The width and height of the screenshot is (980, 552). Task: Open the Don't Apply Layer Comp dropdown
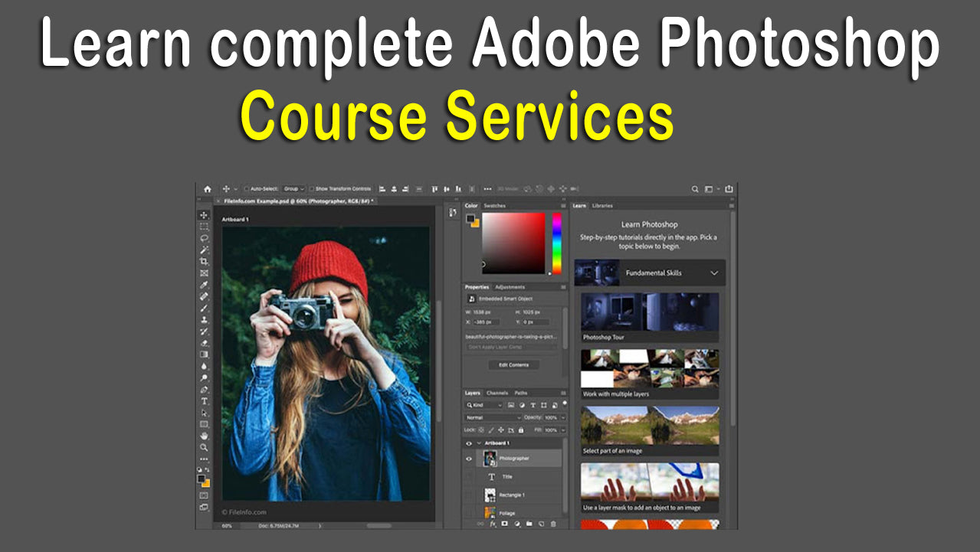pos(512,347)
